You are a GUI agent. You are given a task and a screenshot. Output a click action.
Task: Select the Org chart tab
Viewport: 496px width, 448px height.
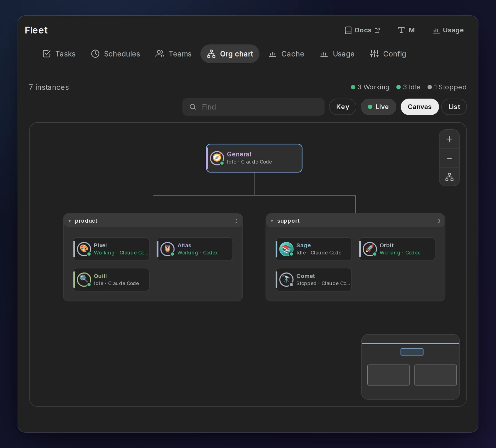coord(230,54)
